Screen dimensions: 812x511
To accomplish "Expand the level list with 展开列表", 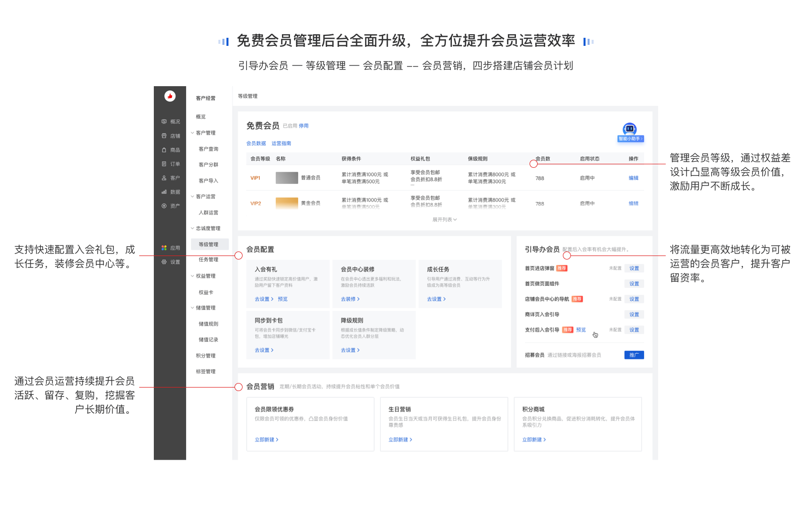I will point(444,220).
